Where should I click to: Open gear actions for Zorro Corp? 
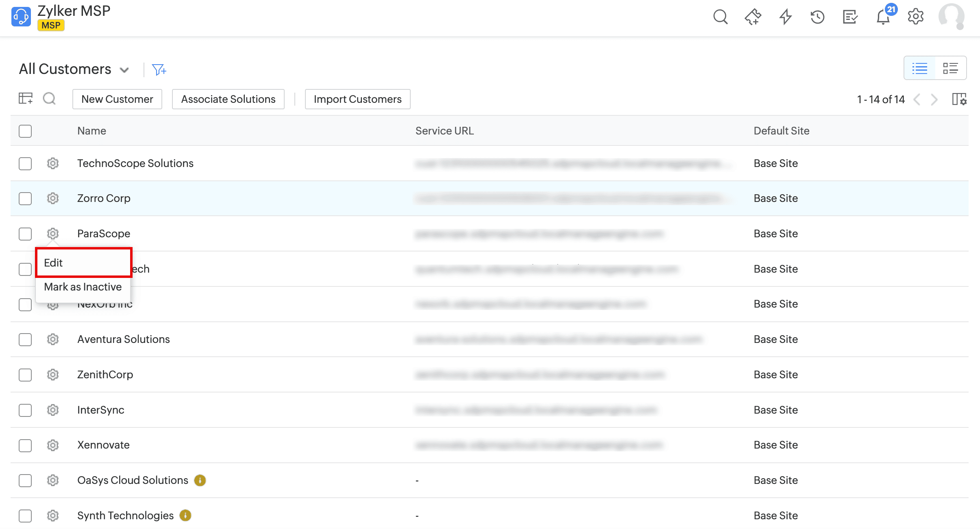point(53,198)
